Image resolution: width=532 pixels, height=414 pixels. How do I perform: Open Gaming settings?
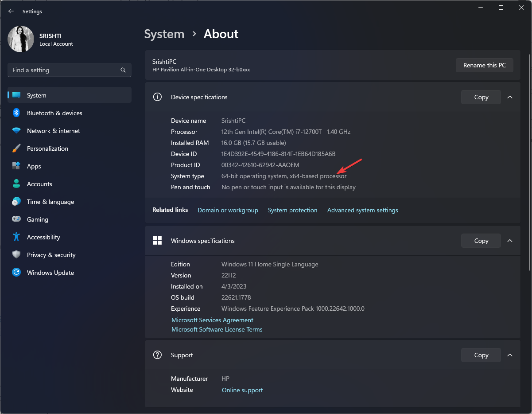[x=36, y=219]
